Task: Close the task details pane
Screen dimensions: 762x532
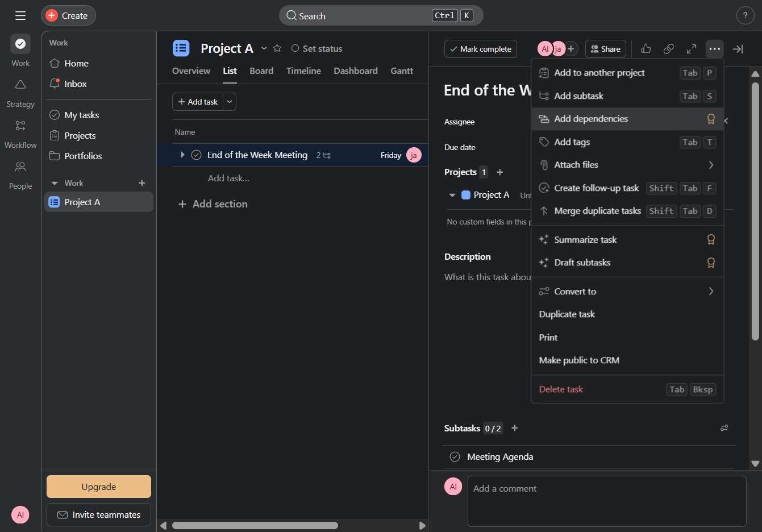Action: [738, 49]
